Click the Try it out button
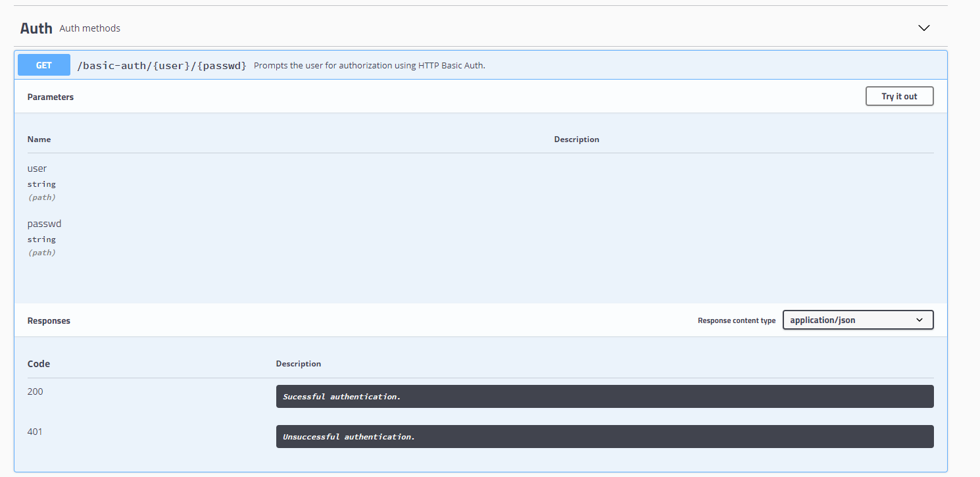This screenshot has height=477, width=980. tap(899, 95)
